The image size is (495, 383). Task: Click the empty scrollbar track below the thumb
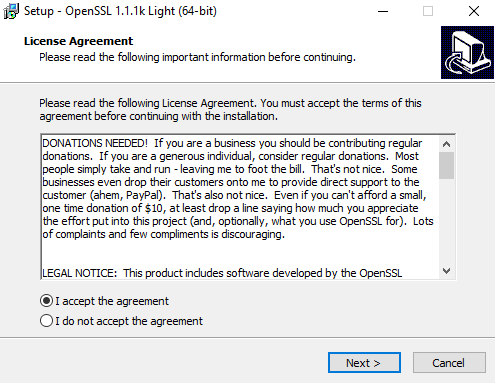pos(446,221)
